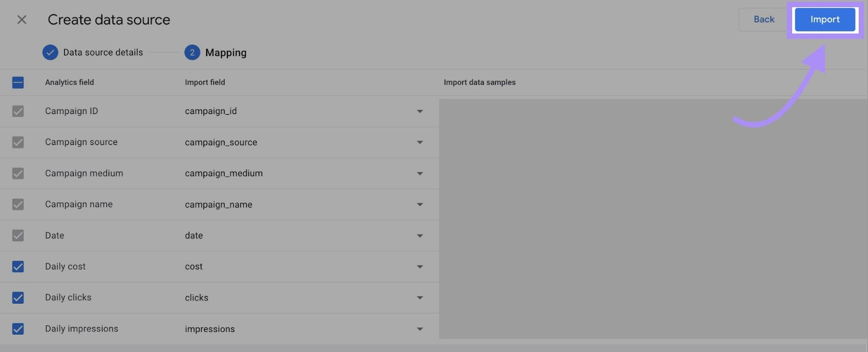
Task: Click the completed Data source details step icon
Action: [x=50, y=52]
